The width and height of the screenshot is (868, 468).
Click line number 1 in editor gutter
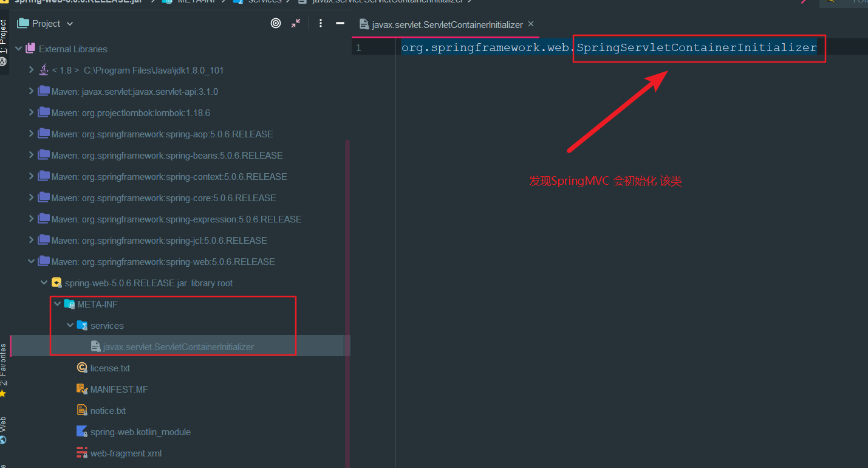358,47
